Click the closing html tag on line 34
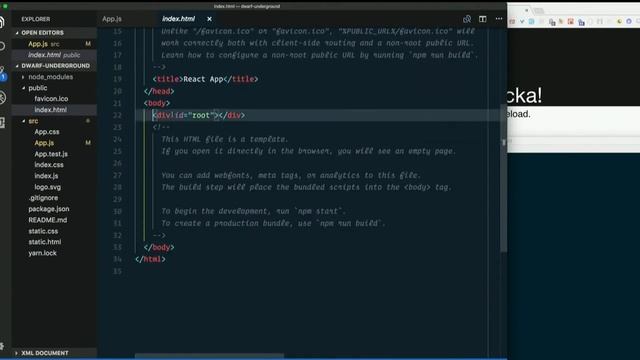Screen dimensions: 640x360 click(150, 259)
